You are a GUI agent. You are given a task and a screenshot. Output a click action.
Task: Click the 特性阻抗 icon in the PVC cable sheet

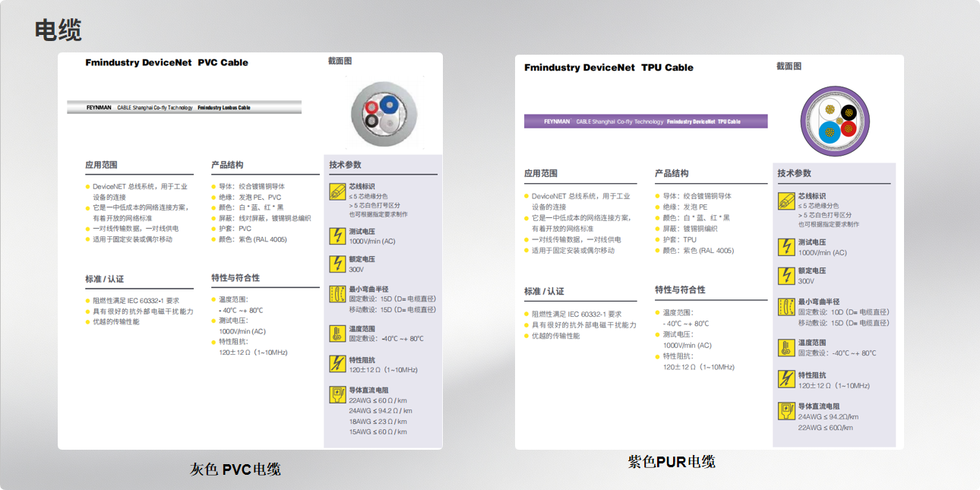pos(337,364)
